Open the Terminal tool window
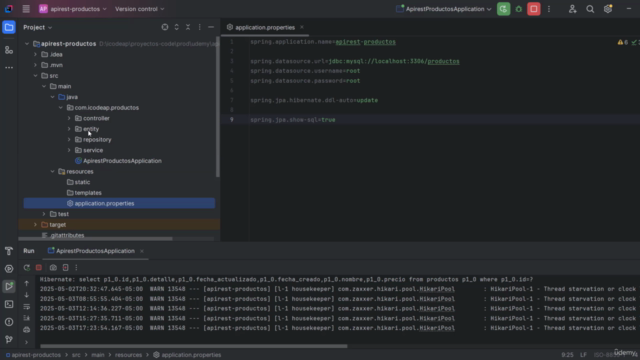640x360 pixels. (x=9, y=304)
